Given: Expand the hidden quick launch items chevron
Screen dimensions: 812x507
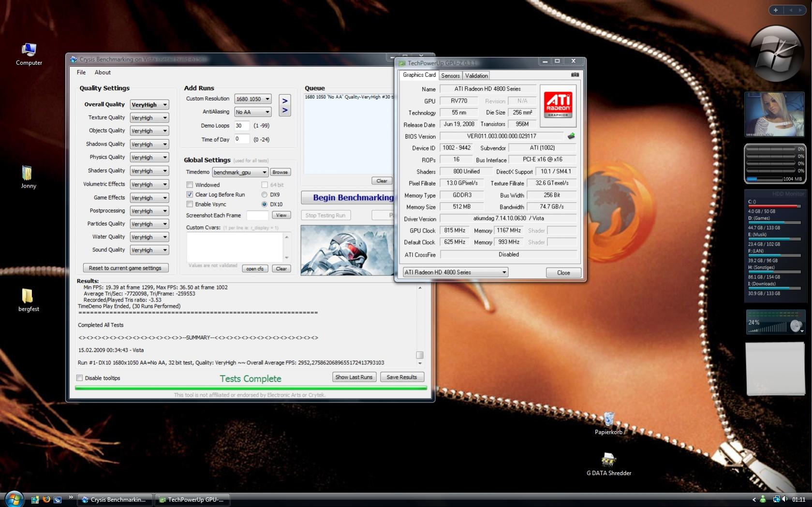Looking at the screenshot, I should pyautogui.click(x=71, y=497).
